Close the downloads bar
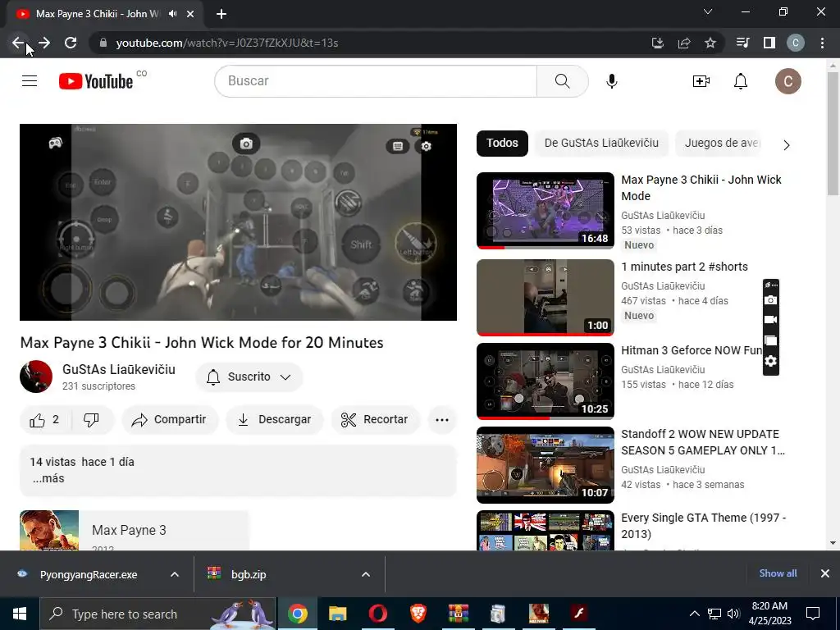The image size is (840, 630). [825, 573]
